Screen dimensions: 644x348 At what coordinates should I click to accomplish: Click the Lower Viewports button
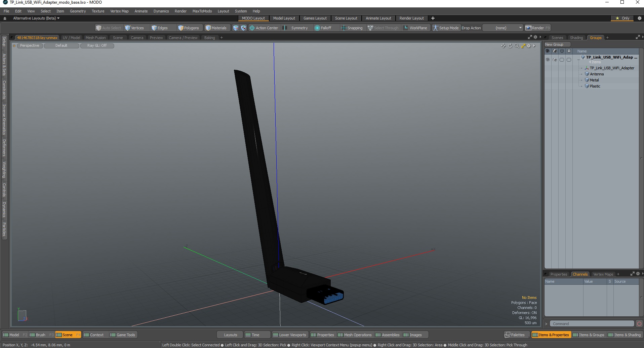coord(289,335)
